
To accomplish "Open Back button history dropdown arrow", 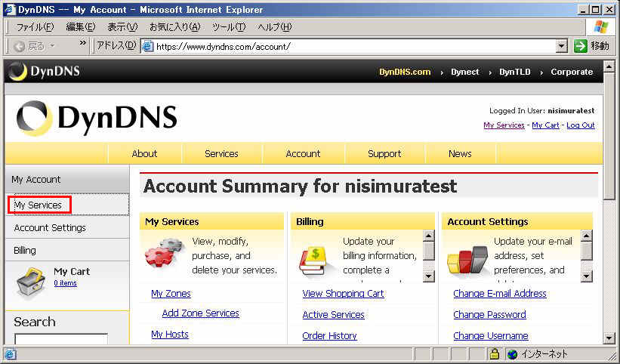I will [x=52, y=46].
